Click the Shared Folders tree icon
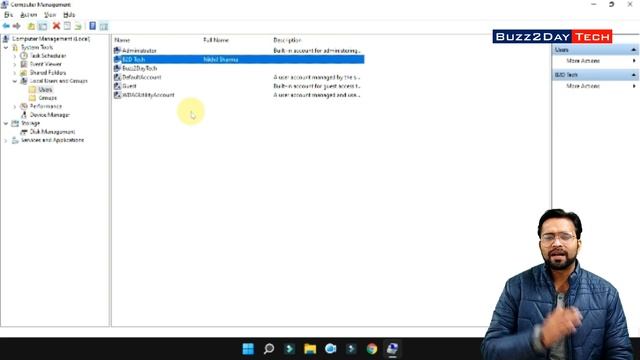640x360 pixels. click(x=24, y=73)
